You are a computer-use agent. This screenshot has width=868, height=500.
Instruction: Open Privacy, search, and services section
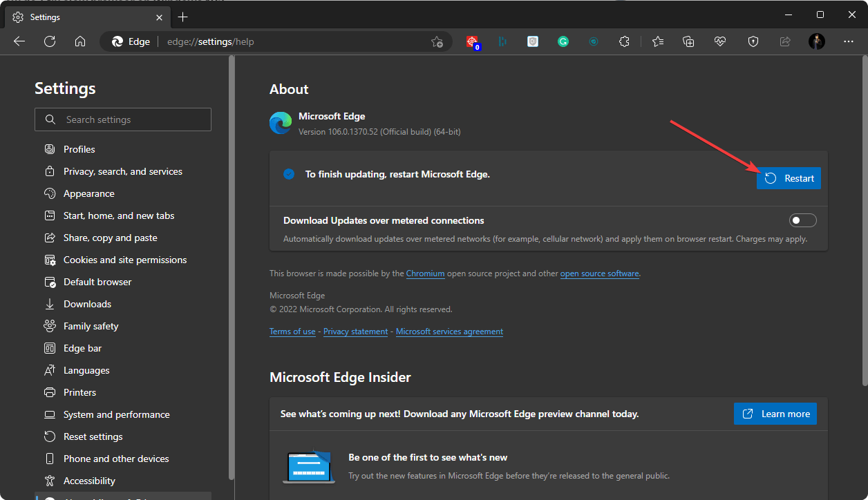(x=123, y=171)
